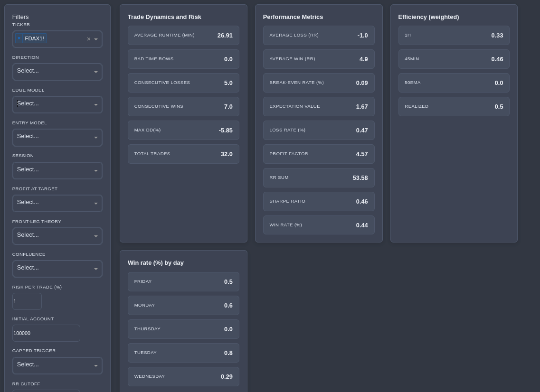Viewport: 540px width, 392px height.
Task: Click the caret on the Profit At Target selector
Action: click(96, 203)
